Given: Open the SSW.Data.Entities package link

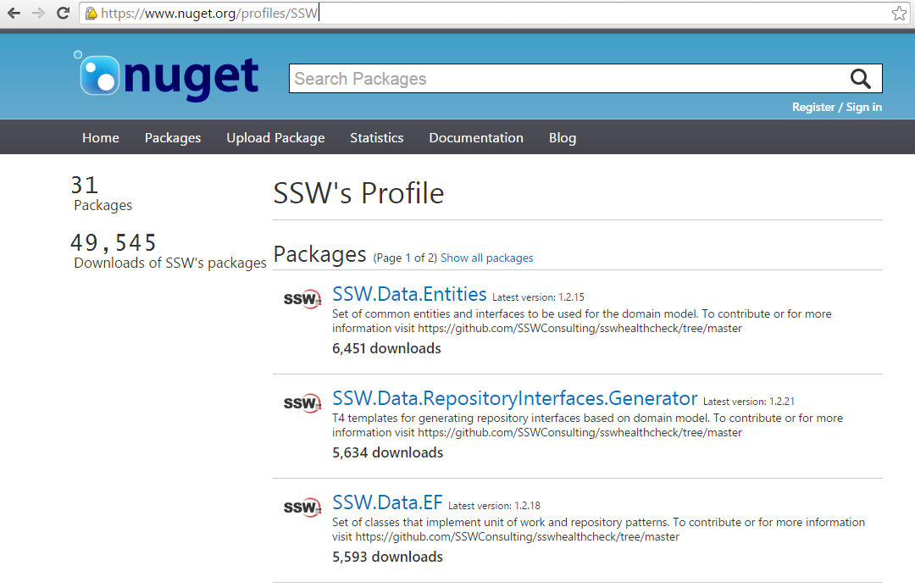Looking at the screenshot, I should tap(409, 294).
